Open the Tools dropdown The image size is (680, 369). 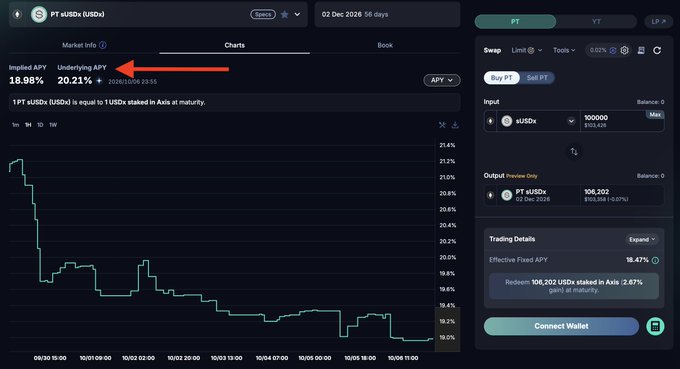[x=564, y=50]
